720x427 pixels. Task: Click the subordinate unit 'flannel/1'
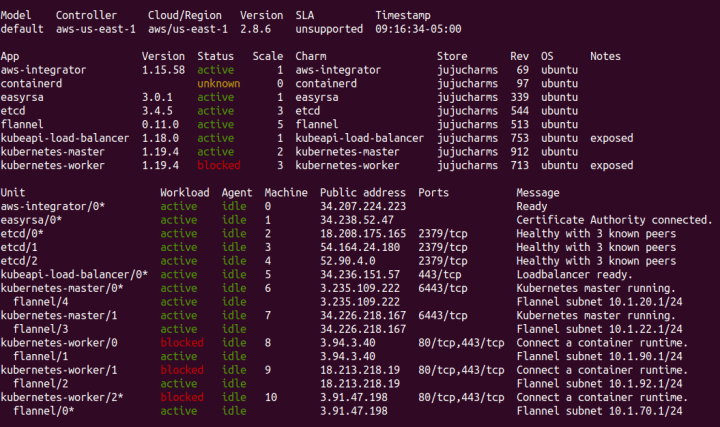coord(40,356)
